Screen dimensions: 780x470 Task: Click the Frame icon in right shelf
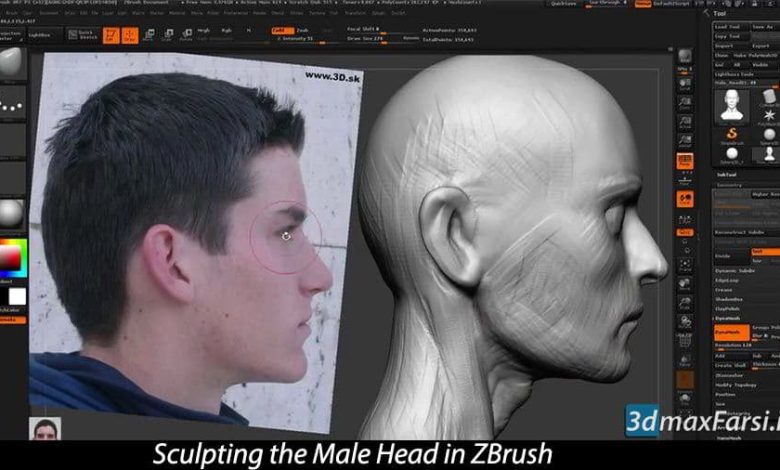pyautogui.click(x=685, y=265)
